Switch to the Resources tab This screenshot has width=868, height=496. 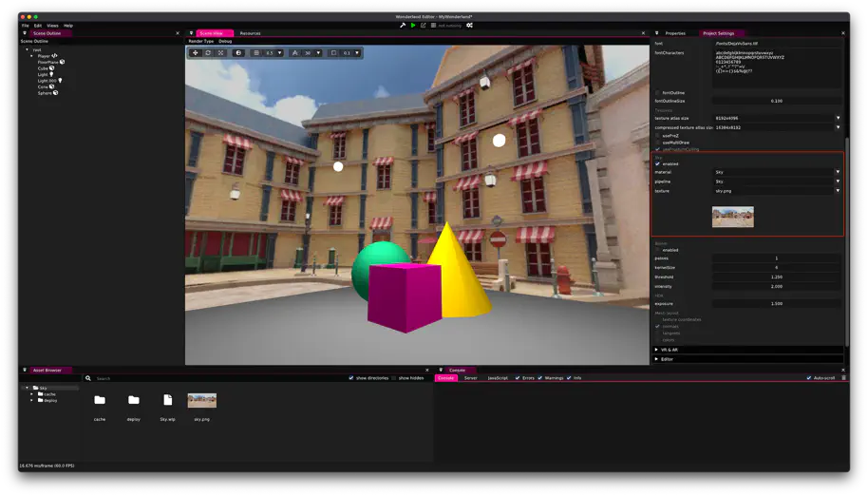pyautogui.click(x=250, y=33)
